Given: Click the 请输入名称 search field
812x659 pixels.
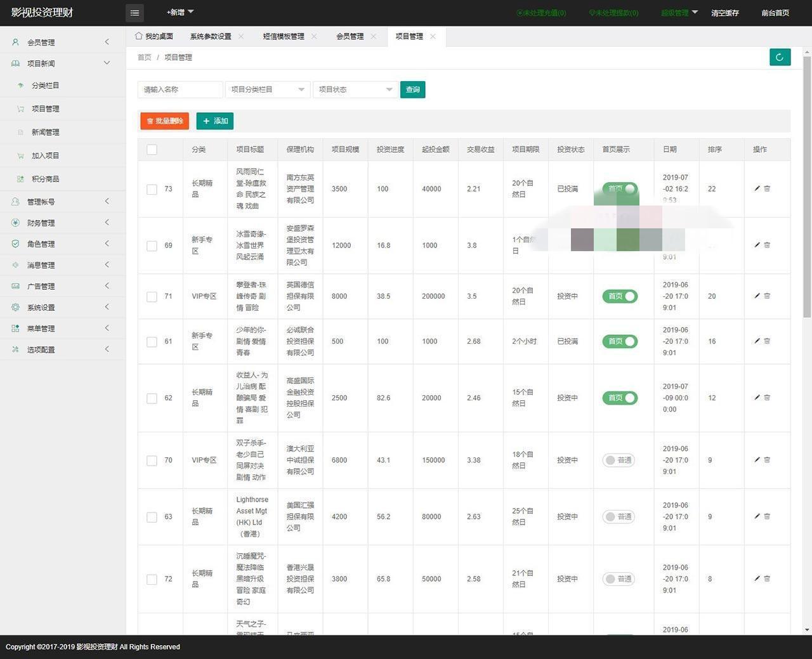Looking at the screenshot, I should coord(180,89).
